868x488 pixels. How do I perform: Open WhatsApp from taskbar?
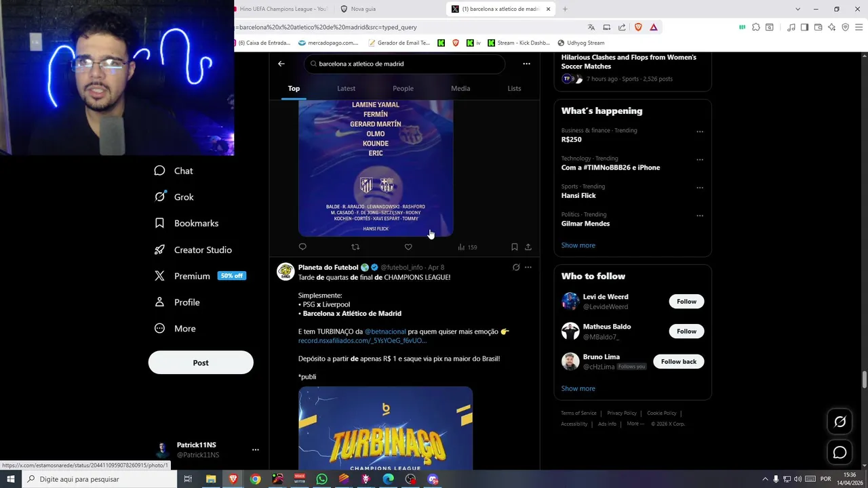(x=322, y=479)
